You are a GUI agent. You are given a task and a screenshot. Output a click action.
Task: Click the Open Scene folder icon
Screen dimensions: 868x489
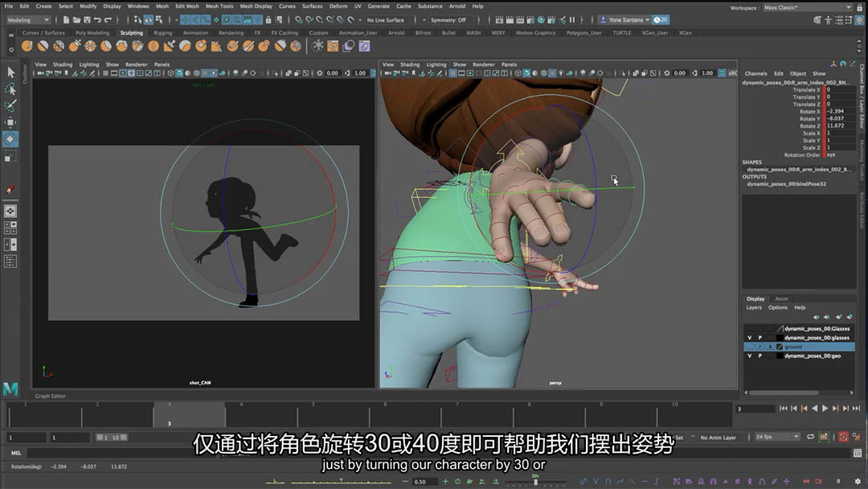[x=76, y=20]
